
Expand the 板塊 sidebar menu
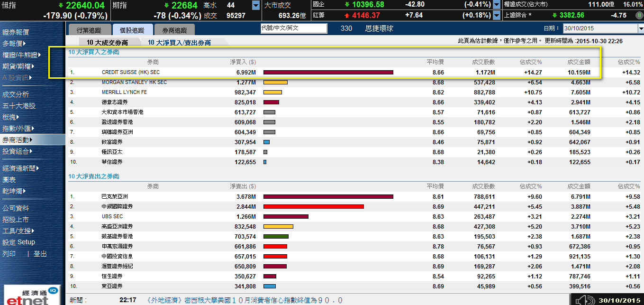(11, 117)
